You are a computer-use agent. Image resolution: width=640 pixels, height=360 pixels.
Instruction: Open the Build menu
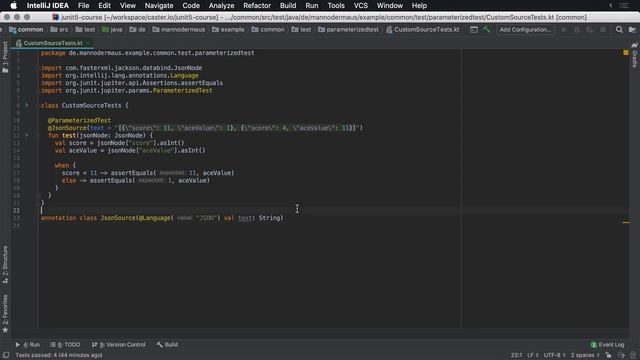288,5
